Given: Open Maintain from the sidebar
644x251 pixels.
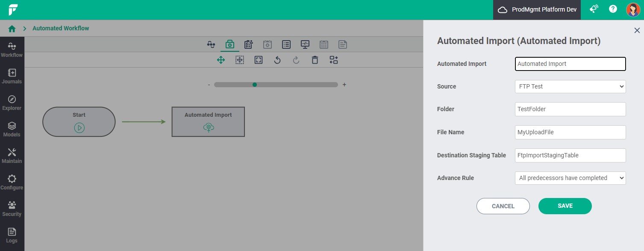Looking at the screenshot, I should tap(12, 156).
